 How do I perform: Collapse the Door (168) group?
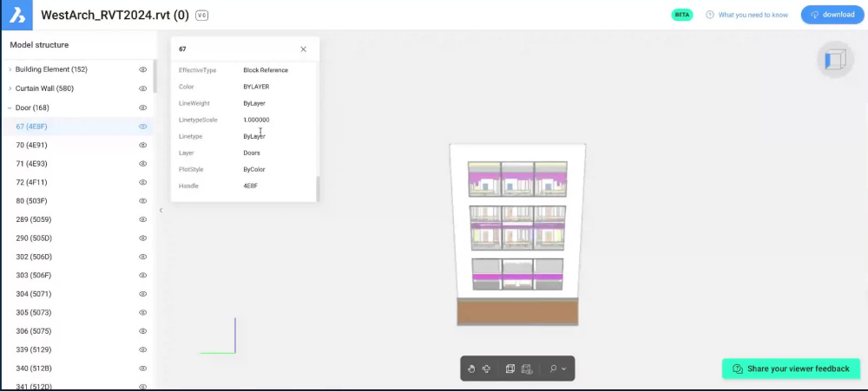[10, 108]
